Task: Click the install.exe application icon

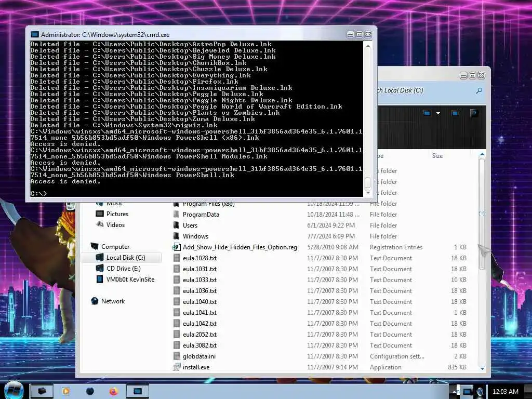Action: 177,367
